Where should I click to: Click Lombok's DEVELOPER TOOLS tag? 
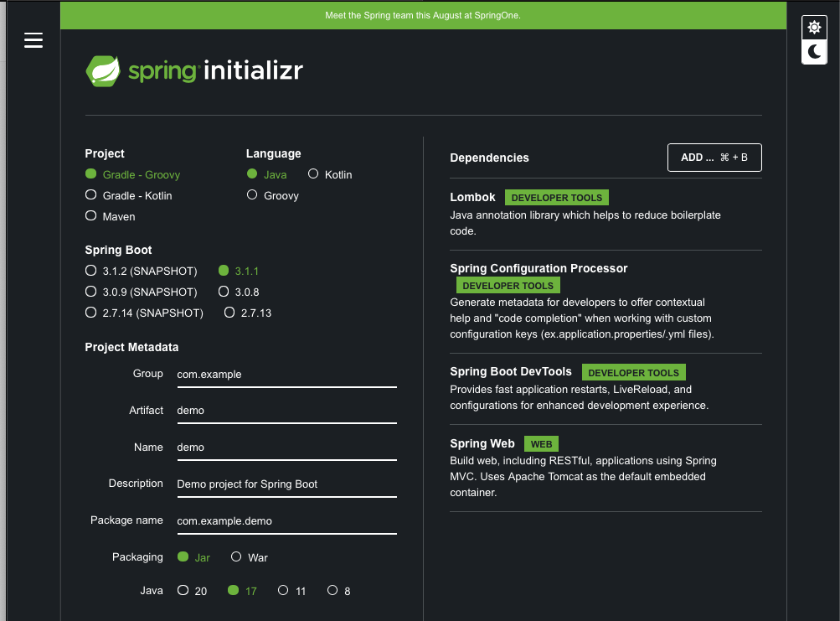557,198
